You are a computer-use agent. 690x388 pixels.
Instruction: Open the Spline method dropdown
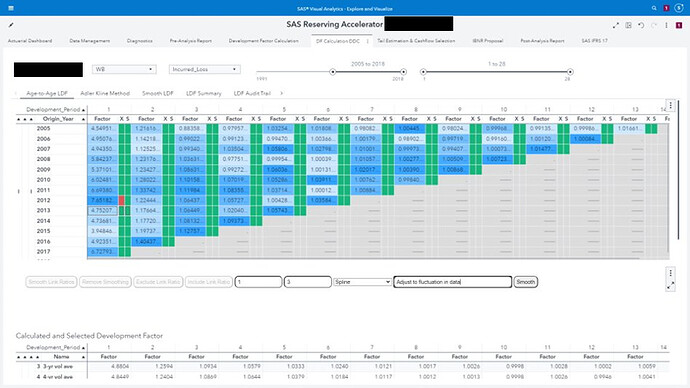(362, 282)
